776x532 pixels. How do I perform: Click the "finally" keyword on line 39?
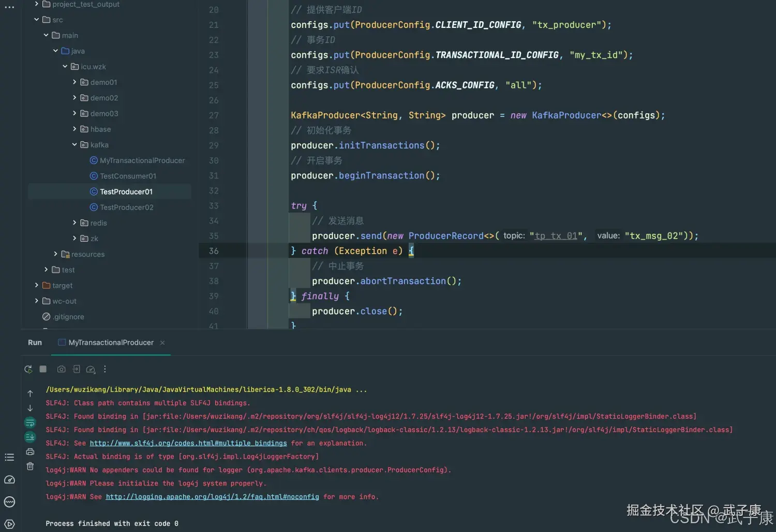point(320,296)
